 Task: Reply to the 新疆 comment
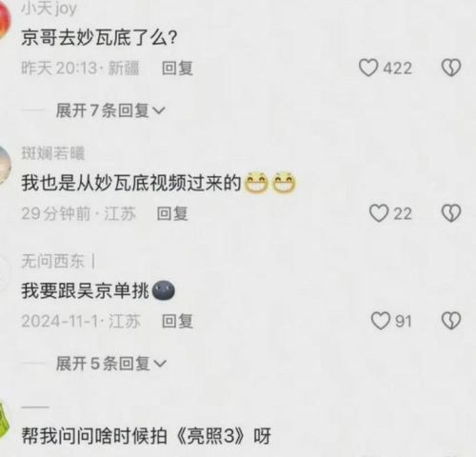click(x=177, y=69)
